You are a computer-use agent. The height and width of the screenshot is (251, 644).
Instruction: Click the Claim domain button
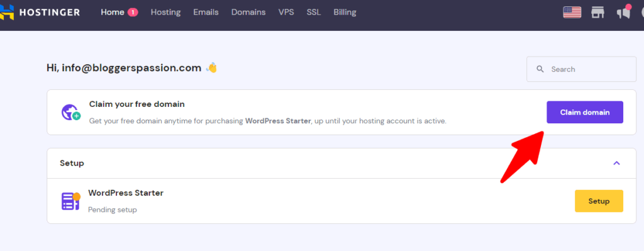584,112
